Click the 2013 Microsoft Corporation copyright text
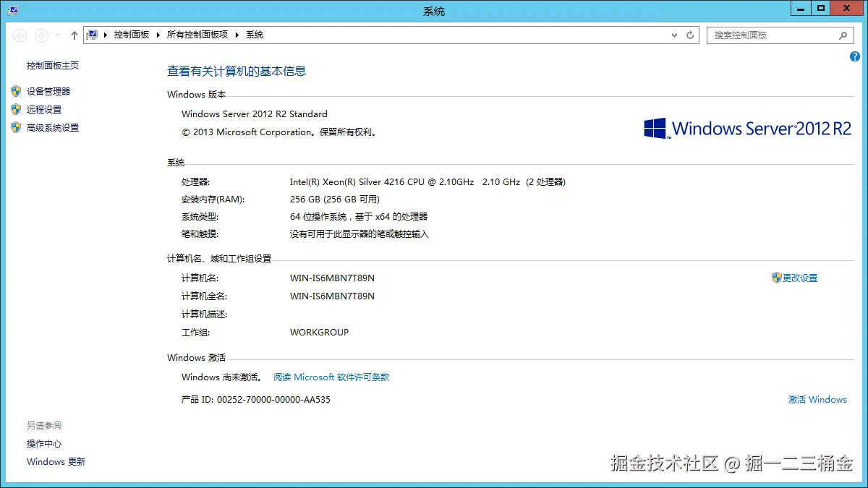Viewport: 868px width, 488px height. click(279, 132)
